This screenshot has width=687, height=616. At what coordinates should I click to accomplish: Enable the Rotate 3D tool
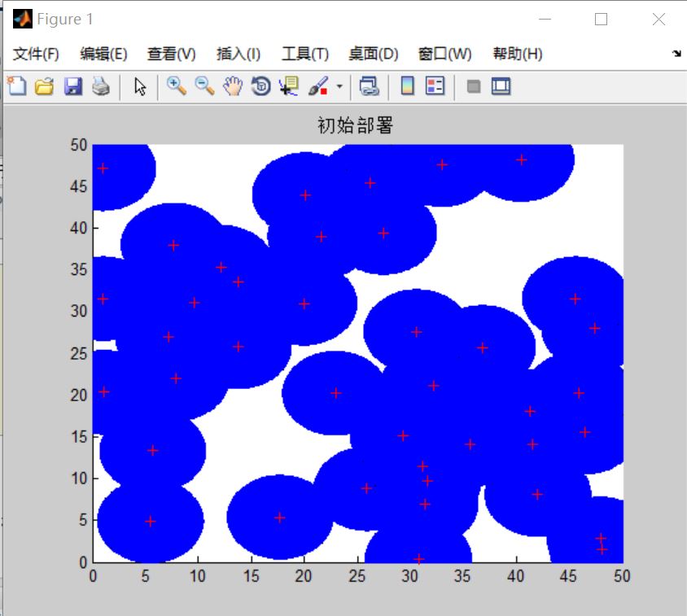[x=261, y=86]
